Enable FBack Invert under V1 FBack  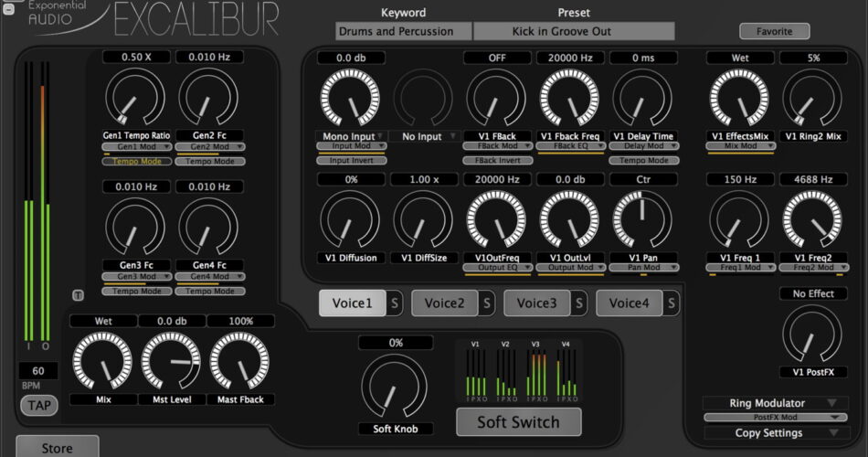[499, 160]
